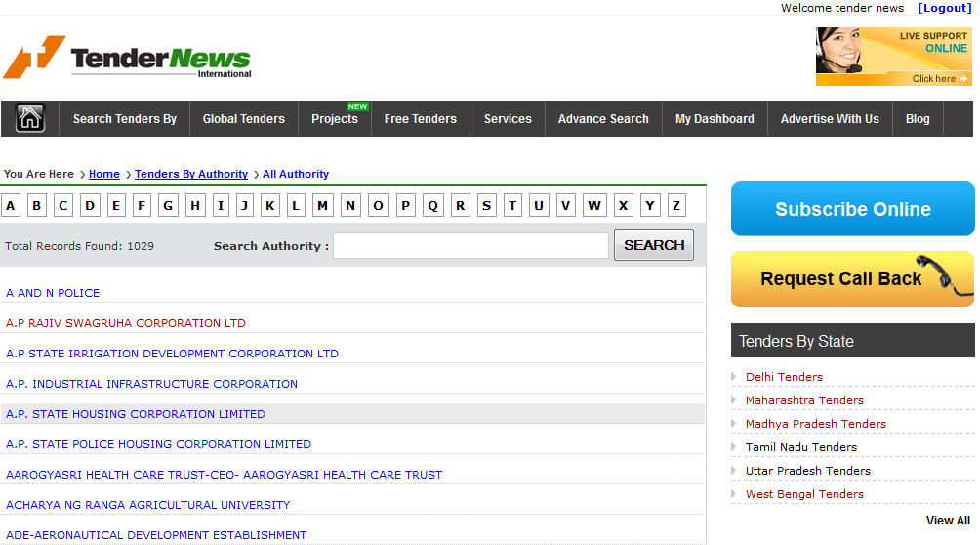Open Advertise With Us page
Image resolution: width=980 pixels, height=545 pixels.
830,119
